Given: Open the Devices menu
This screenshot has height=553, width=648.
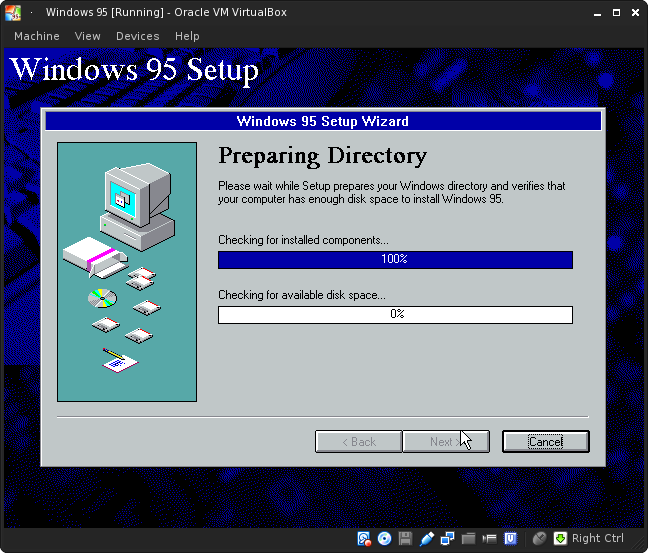Looking at the screenshot, I should point(138,36).
